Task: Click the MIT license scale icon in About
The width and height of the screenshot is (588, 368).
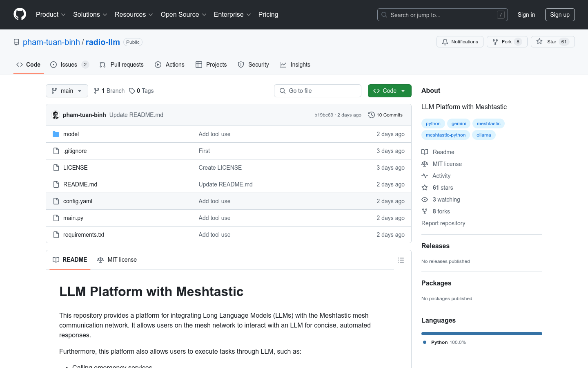Action: point(425,164)
